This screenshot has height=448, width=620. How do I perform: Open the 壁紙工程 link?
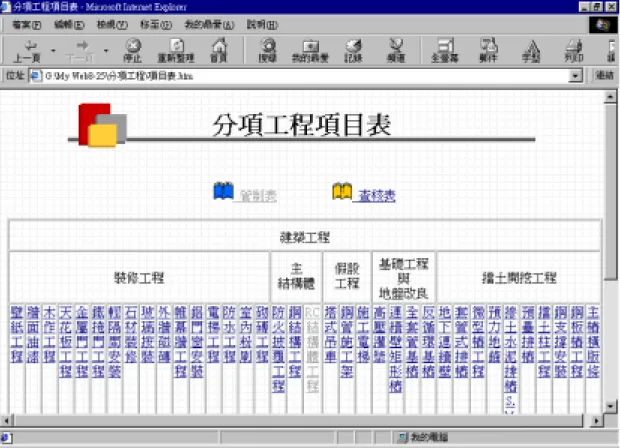coord(17,334)
